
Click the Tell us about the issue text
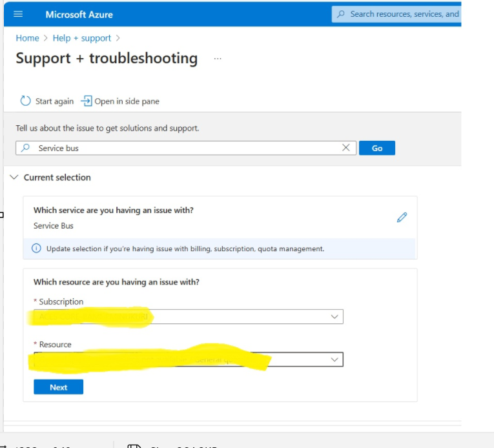click(107, 128)
